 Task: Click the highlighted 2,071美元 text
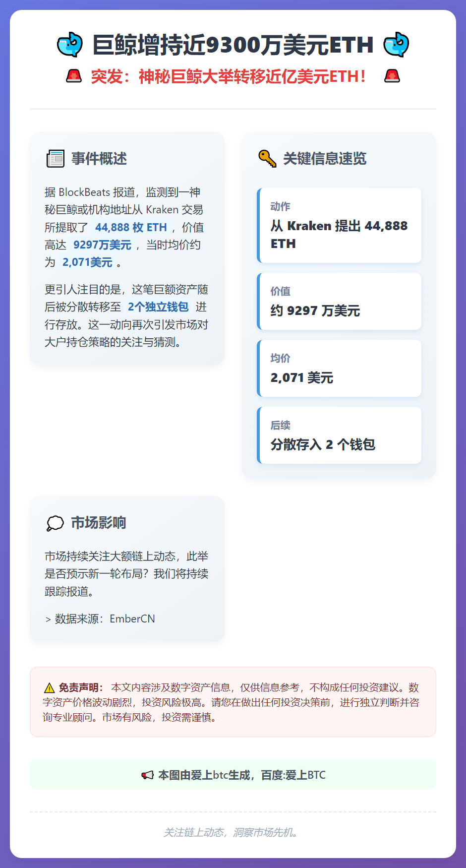click(x=87, y=262)
